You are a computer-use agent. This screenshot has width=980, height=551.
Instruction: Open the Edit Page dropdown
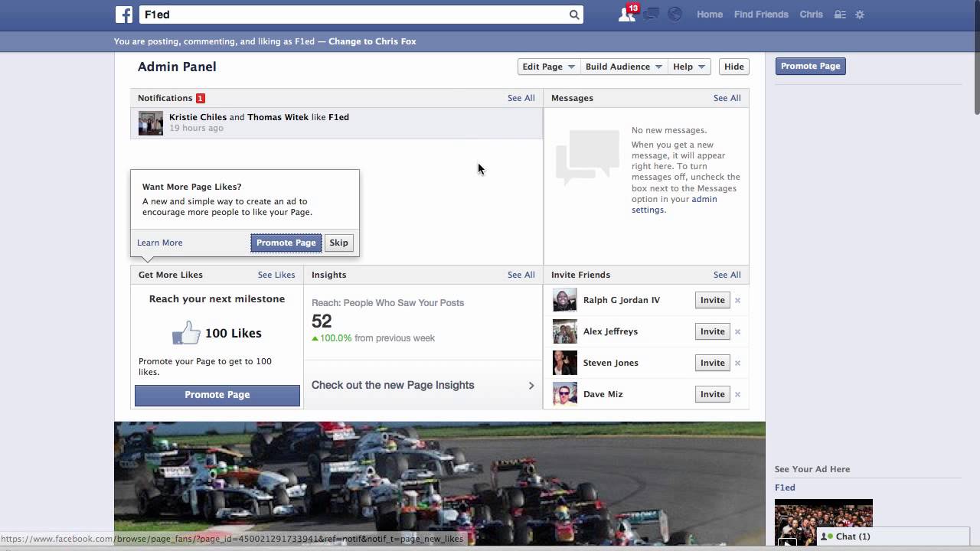(549, 67)
